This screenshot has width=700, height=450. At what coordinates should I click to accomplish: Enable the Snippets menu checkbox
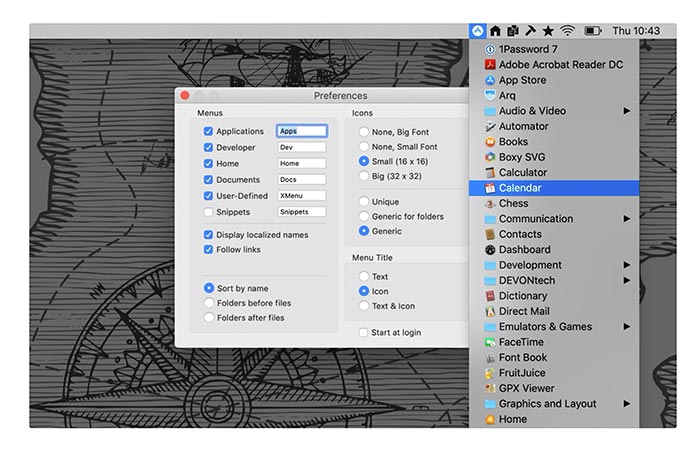coord(208,212)
